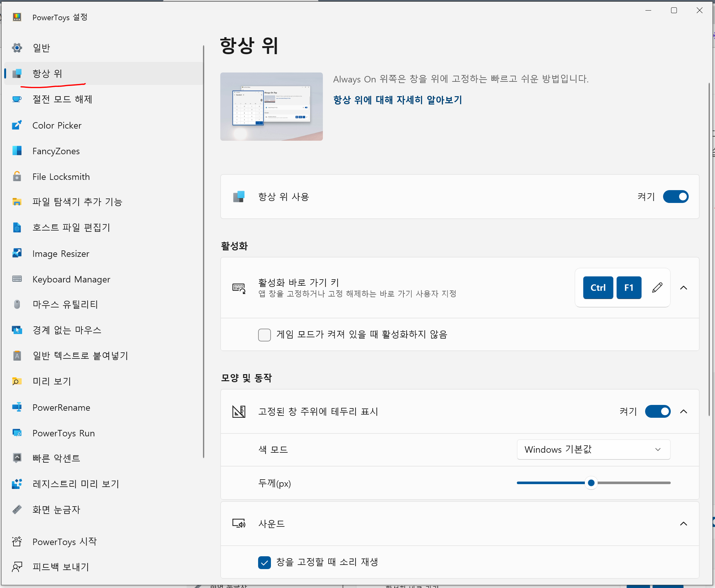
Task: Open 항상 위에 대해 자세히 알아보기 link
Action: click(x=398, y=100)
